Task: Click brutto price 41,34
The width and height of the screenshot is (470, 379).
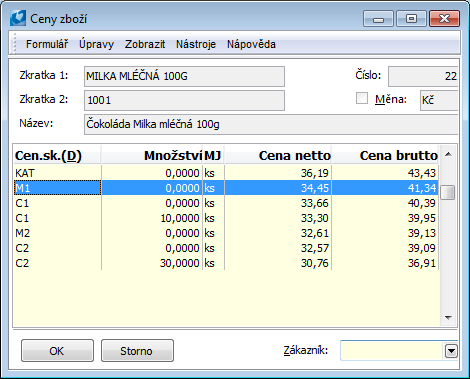Action: [x=422, y=188]
